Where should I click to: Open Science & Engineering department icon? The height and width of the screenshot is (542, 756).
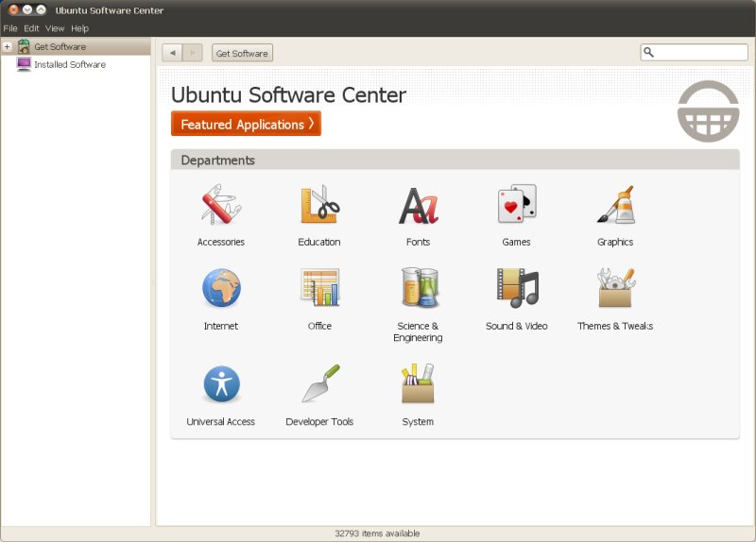point(418,288)
